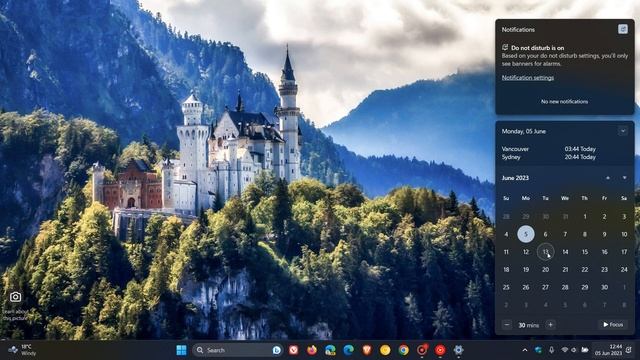
Task: Click the battery tray icon
Action: click(584, 350)
